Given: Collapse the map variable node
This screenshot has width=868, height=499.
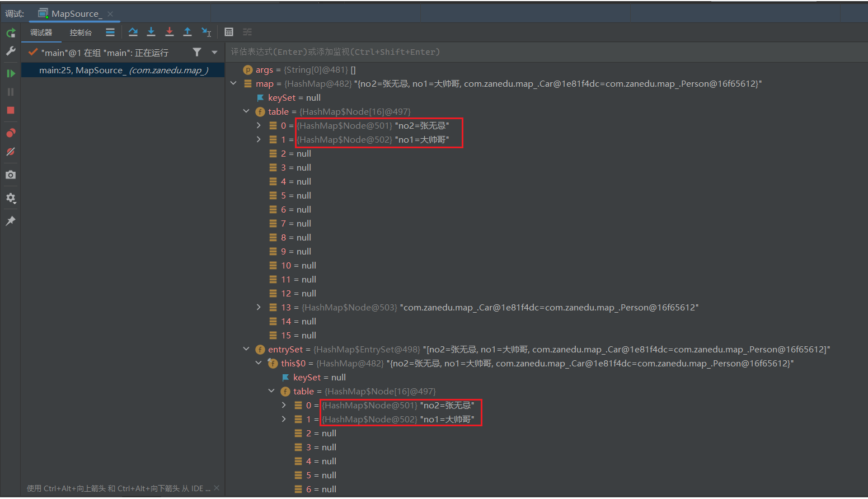Looking at the screenshot, I should [x=233, y=83].
